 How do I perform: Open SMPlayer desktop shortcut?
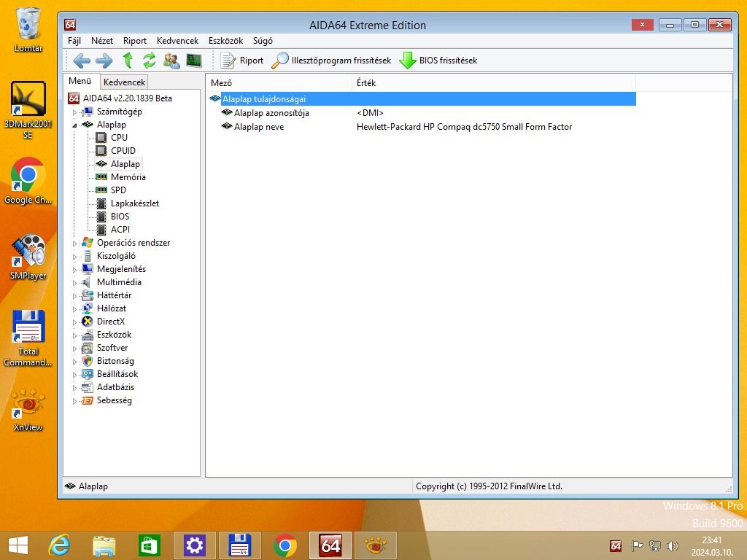coord(28,257)
